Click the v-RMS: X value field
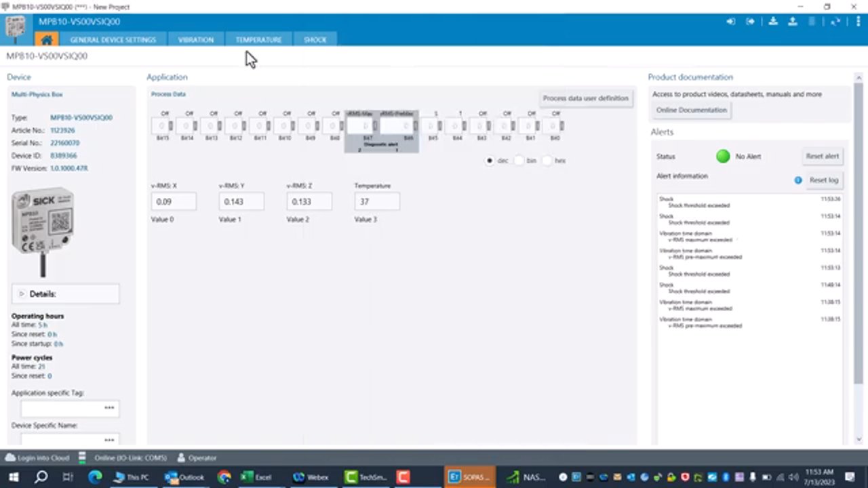868x488 pixels. point(174,201)
